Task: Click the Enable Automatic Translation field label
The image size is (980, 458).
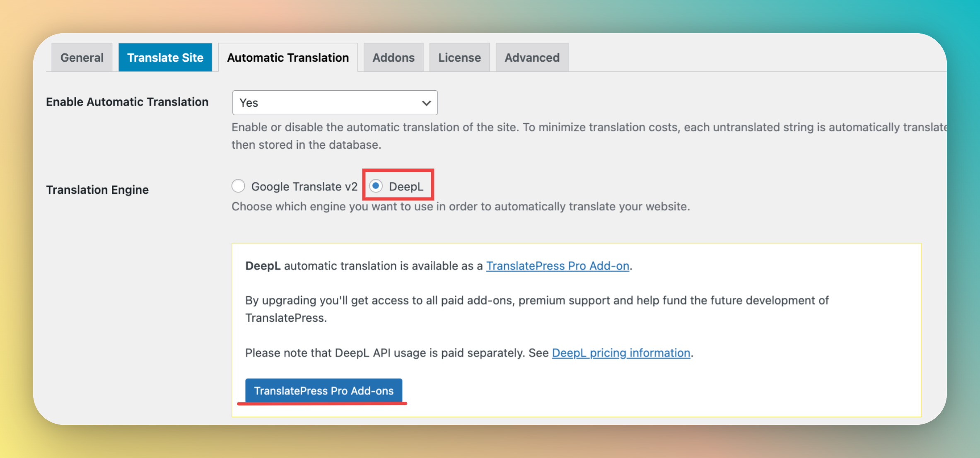Action: 127,102
